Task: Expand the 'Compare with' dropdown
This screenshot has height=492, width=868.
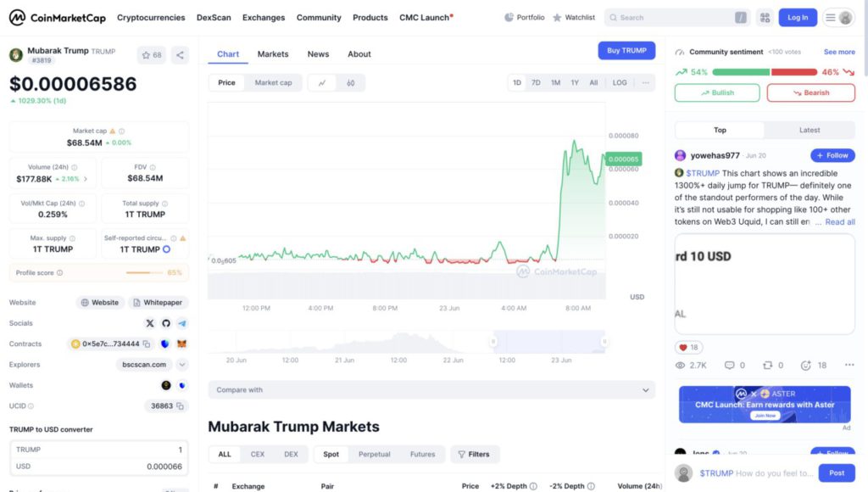Action: click(x=431, y=390)
